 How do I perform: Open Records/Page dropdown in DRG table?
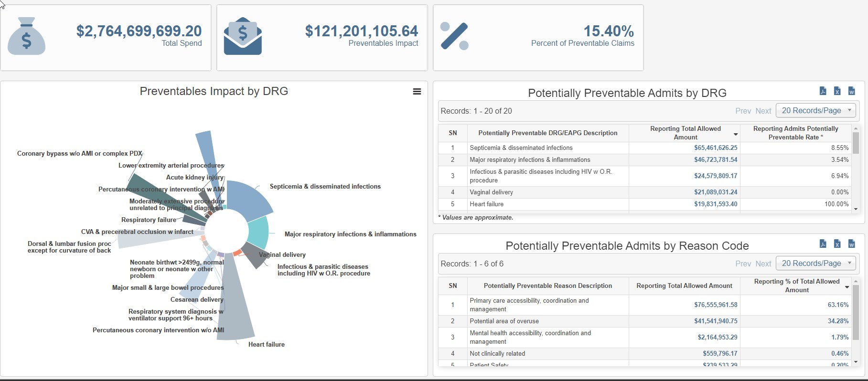[x=816, y=110]
